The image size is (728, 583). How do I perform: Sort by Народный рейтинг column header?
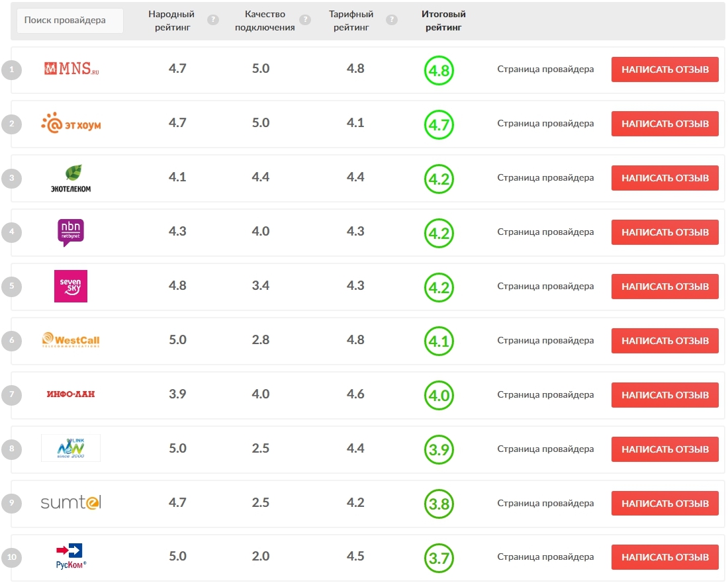click(x=172, y=21)
